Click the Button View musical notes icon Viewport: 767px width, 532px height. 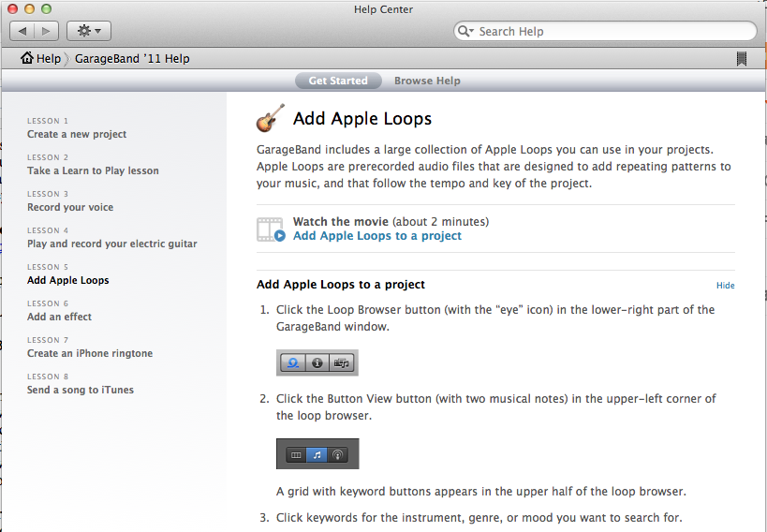tap(317, 454)
